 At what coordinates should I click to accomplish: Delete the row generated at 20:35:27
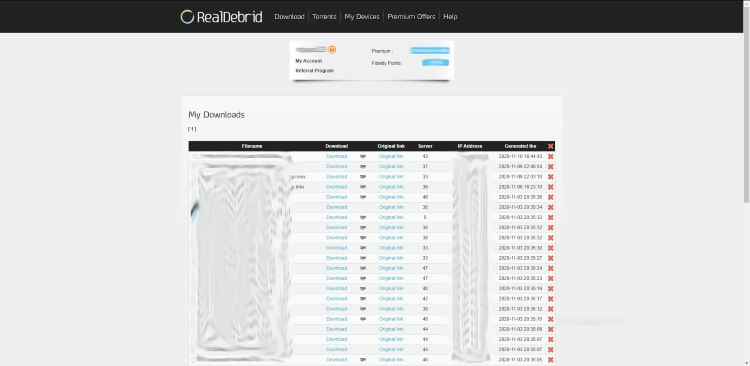point(551,258)
